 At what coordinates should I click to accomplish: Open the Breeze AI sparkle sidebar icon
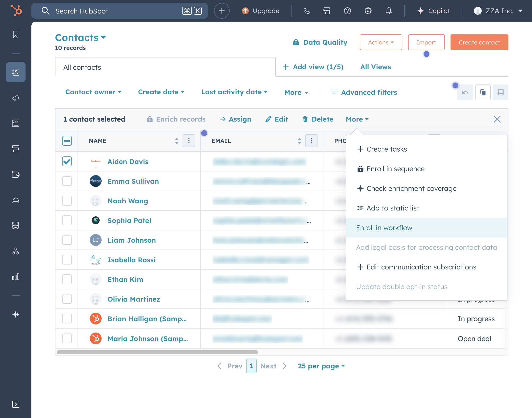coord(16,314)
